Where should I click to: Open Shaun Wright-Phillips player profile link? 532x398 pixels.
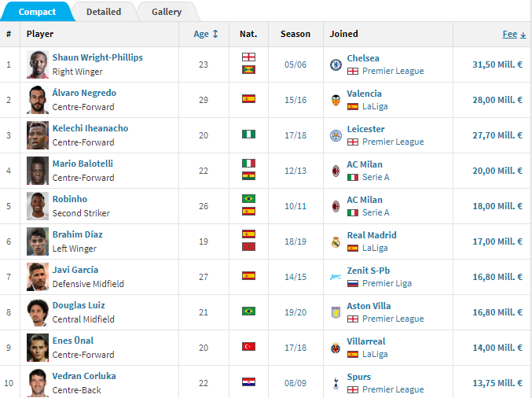97,57
